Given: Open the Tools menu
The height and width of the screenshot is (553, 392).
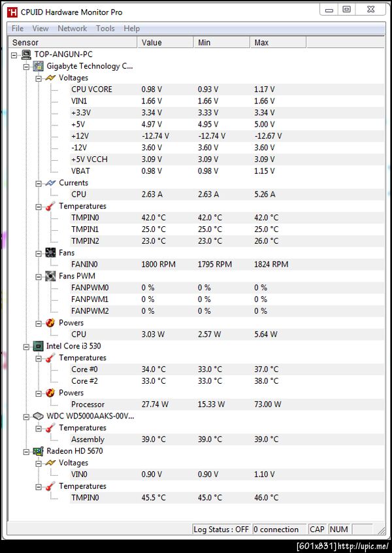Looking at the screenshot, I should point(105,29).
